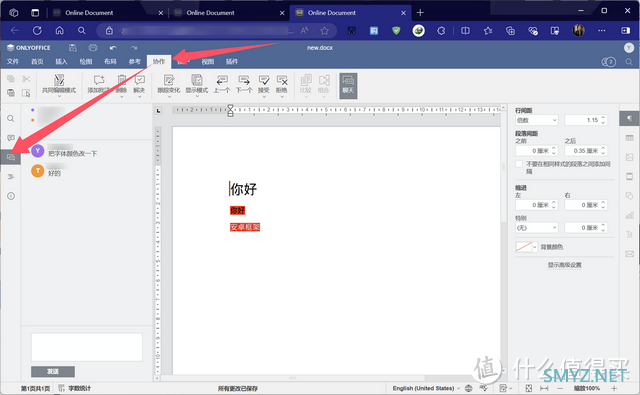Open the about/info icon in left sidebar

tap(11, 196)
